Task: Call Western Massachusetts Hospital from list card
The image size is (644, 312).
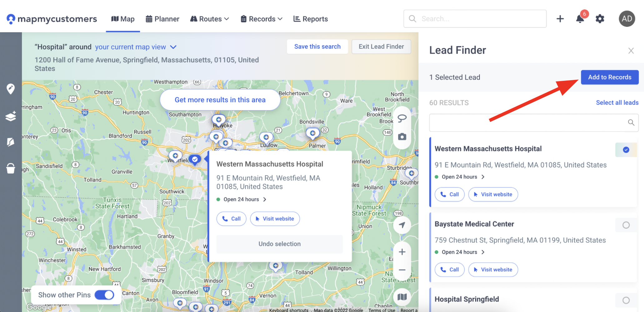Action: point(449,194)
